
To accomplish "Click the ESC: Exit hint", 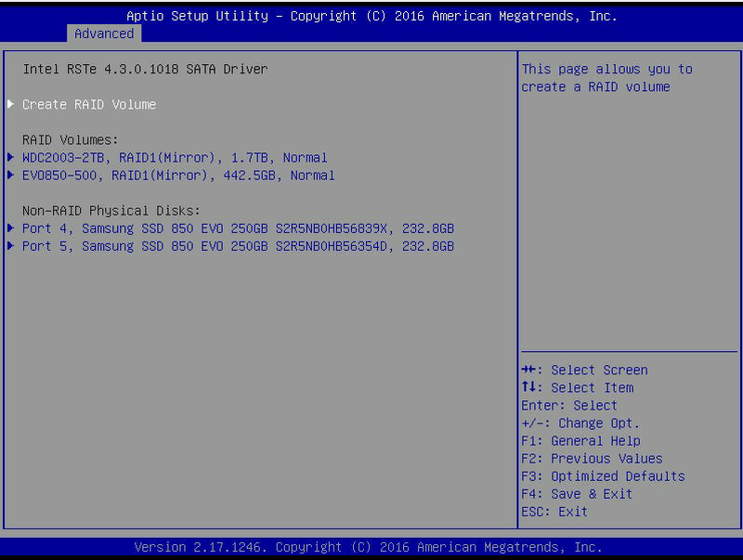I will point(554,512).
